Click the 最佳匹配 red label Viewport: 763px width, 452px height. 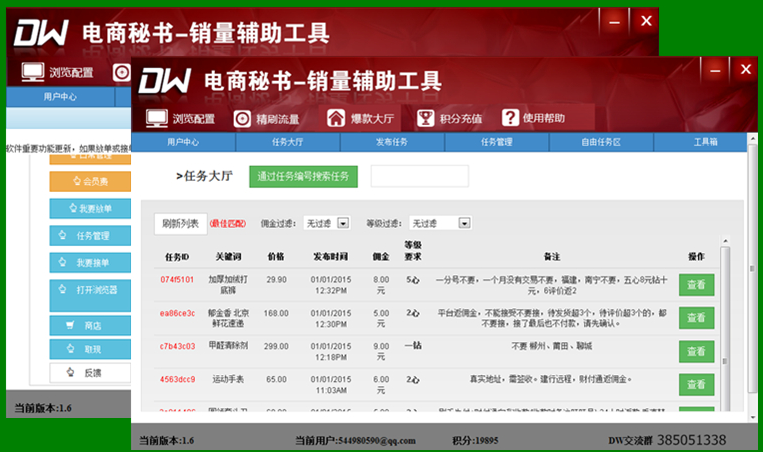pos(228,224)
